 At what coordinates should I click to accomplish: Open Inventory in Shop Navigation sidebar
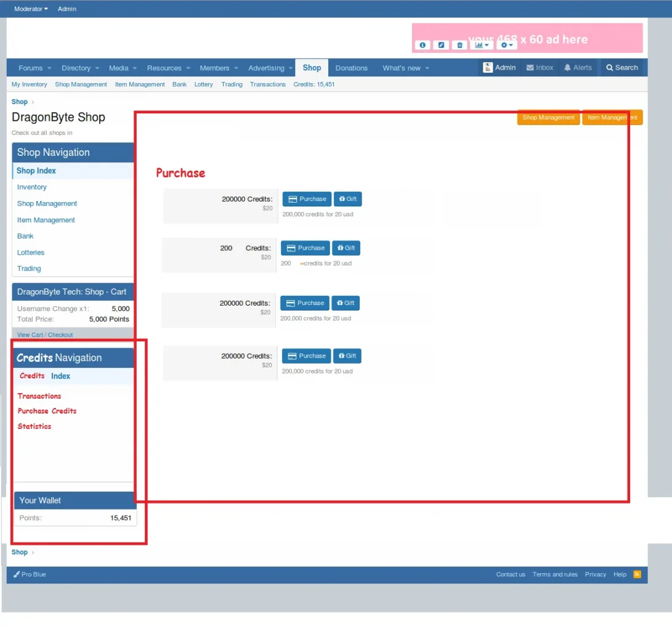pyautogui.click(x=31, y=187)
